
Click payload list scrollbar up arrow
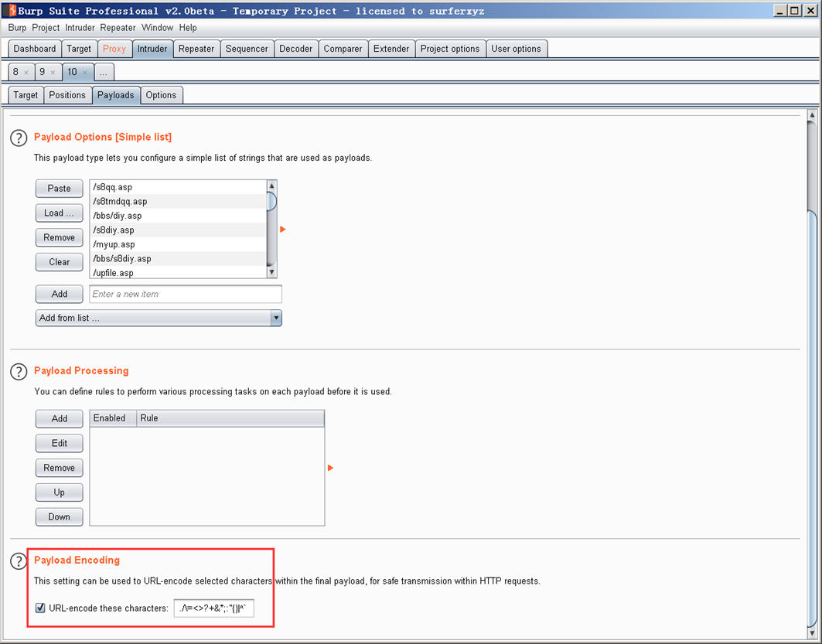[271, 186]
